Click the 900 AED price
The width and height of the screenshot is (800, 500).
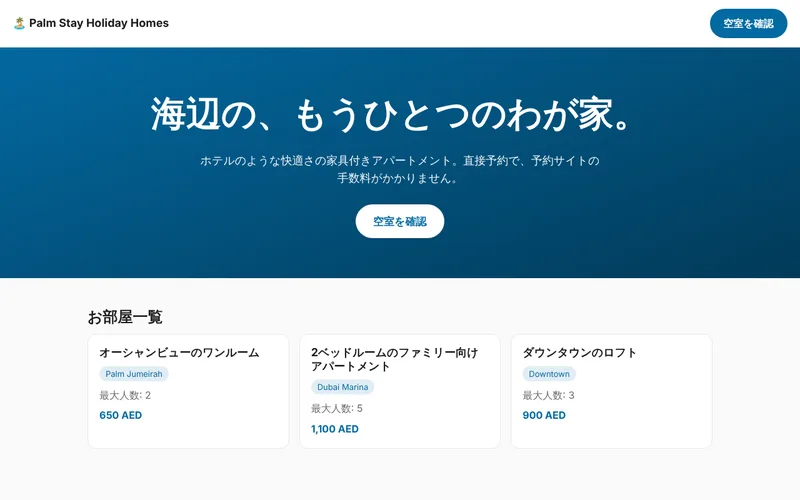[x=544, y=415]
